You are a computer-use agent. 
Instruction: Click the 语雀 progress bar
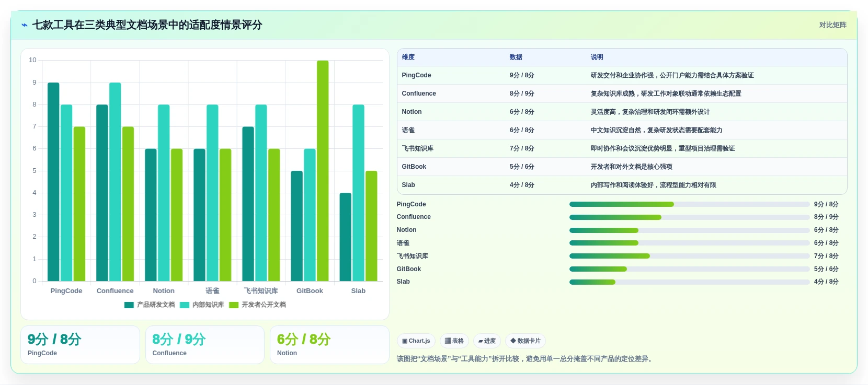(689, 243)
